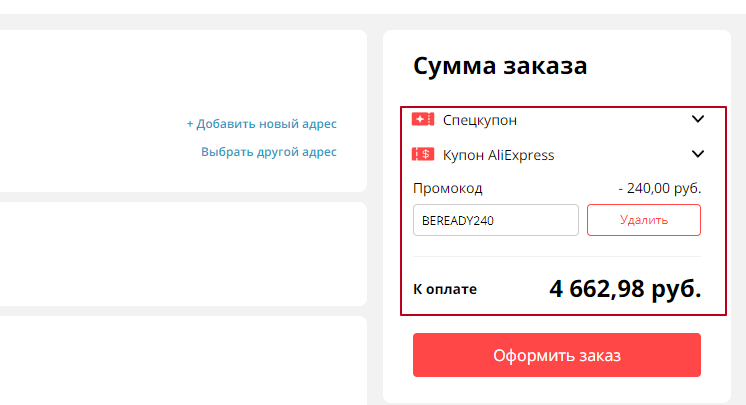Image resolution: width=746 pixels, height=405 pixels.
Task: Click the Спецкупон label text
Action: pyautogui.click(x=480, y=120)
